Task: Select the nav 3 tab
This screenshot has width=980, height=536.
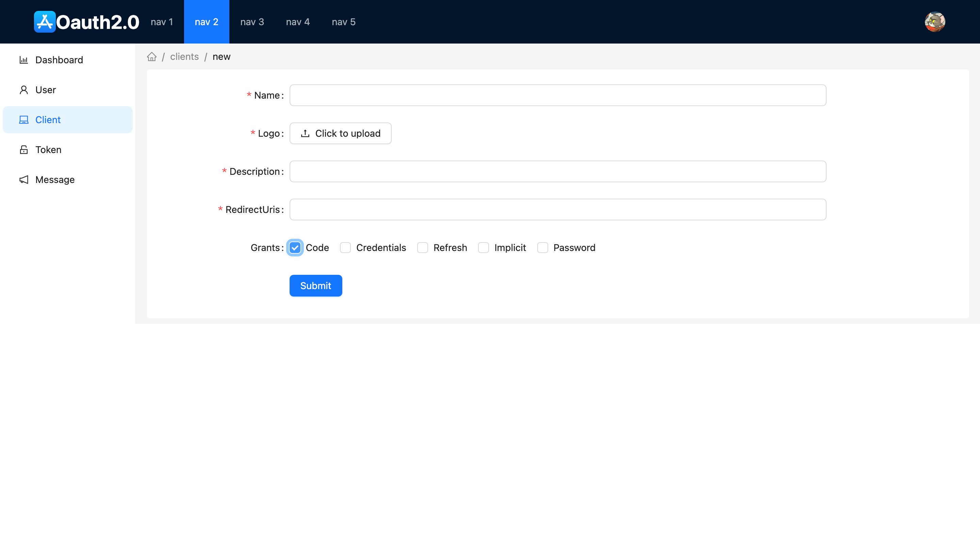Action: pyautogui.click(x=251, y=22)
